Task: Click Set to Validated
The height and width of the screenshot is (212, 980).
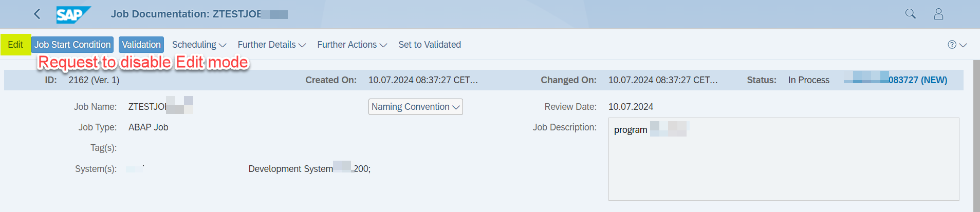Action: coord(430,45)
